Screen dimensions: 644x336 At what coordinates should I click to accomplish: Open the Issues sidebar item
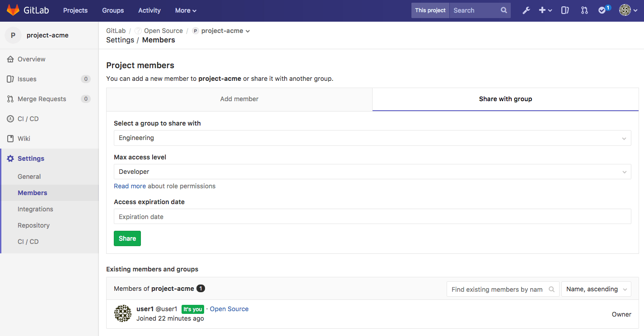pos(27,79)
